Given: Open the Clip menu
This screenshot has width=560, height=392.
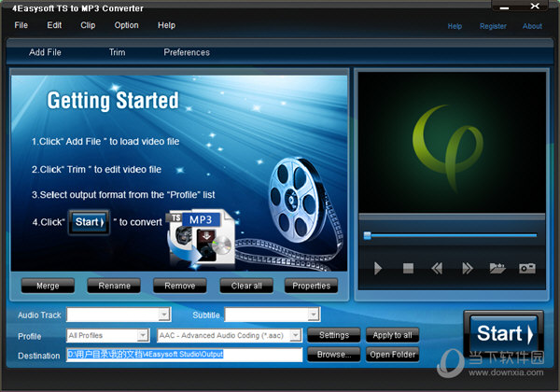Looking at the screenshot, I should 88,25.
